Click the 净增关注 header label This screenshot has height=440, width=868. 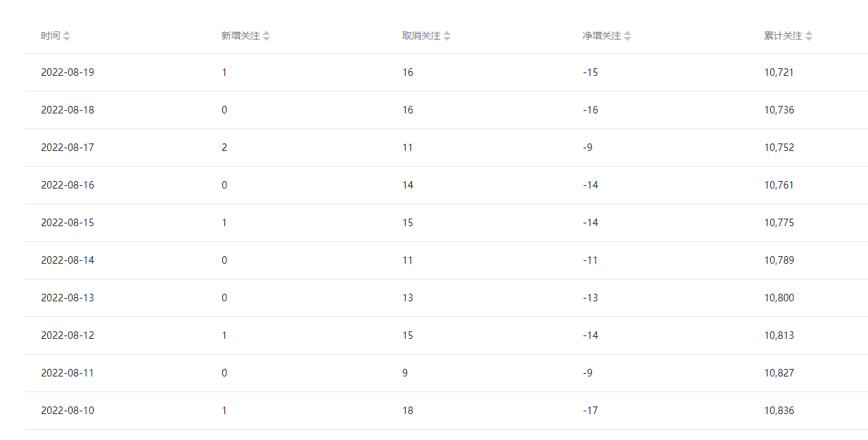click(602, 36)
